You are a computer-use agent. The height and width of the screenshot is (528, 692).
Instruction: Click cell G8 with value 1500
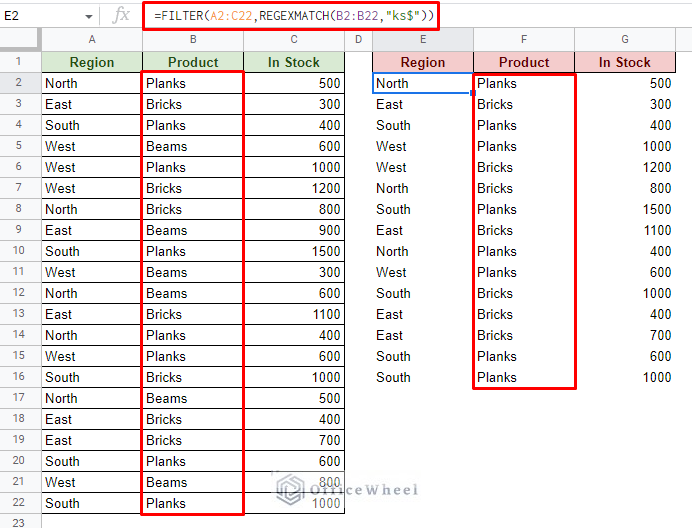click(625, 209)
